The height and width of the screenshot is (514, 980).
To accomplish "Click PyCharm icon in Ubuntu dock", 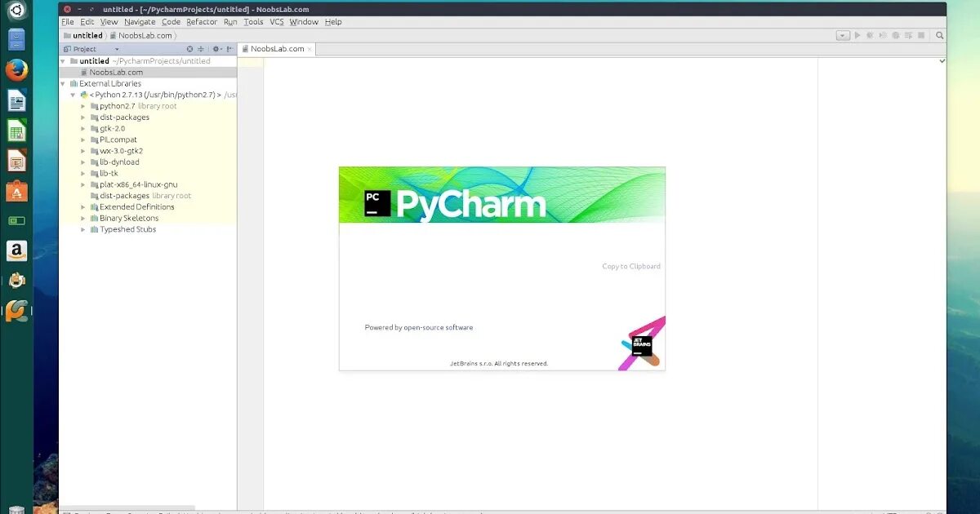I will [x=16, y=311].
